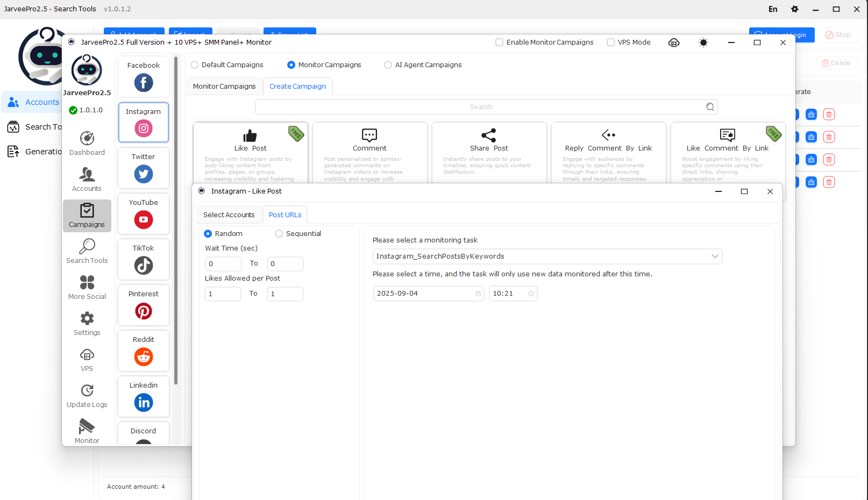Open the Reply Comment By Link card
The image size is (868, 500).
609,153
